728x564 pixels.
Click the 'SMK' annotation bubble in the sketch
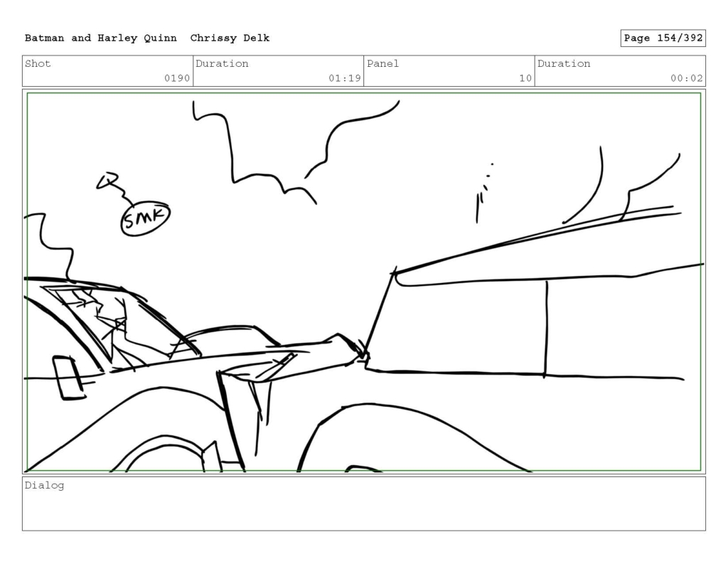click(145, 218)
